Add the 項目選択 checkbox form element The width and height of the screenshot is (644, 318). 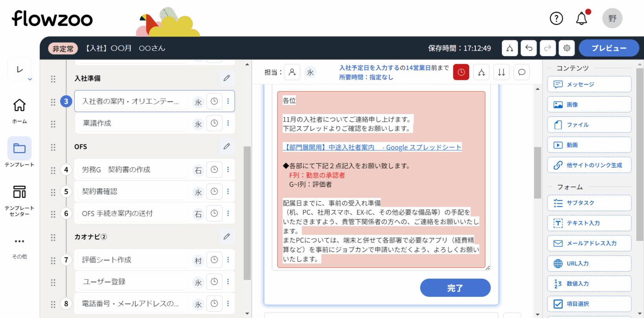coord(589,304)
